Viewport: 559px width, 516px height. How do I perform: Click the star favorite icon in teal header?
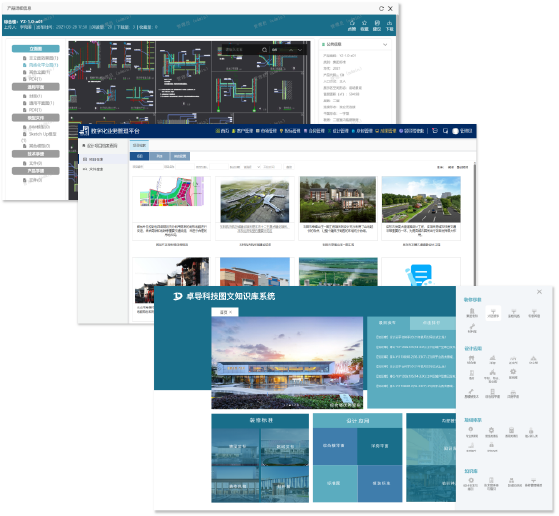point(364,23)
